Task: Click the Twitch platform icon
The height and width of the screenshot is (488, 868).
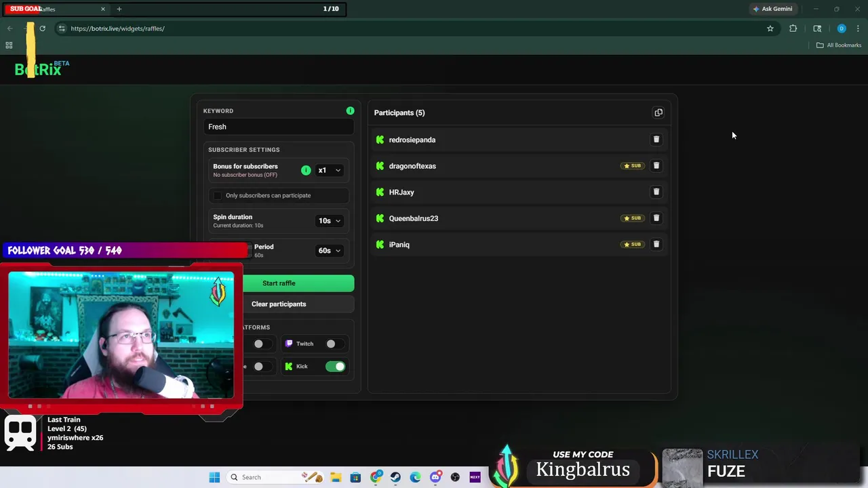Action: point(289,344)
